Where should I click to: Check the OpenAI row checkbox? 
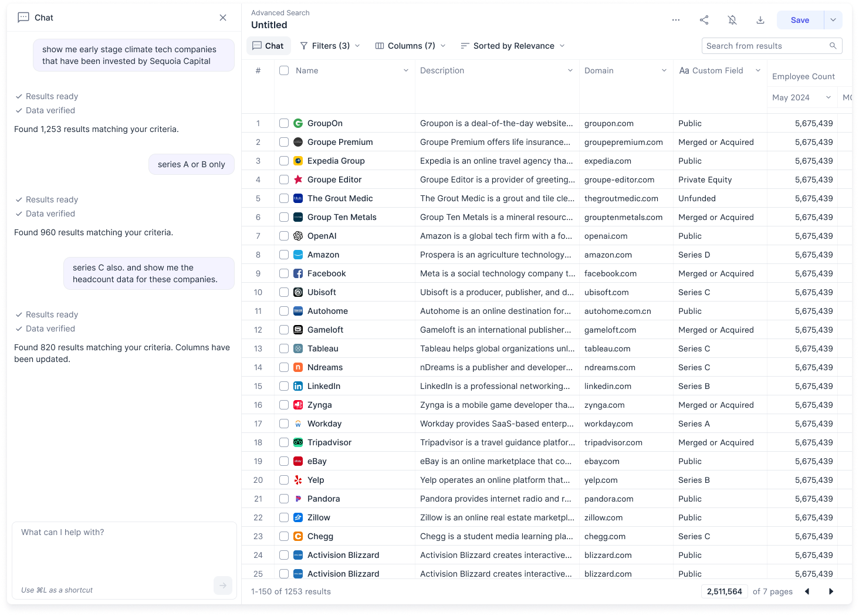[284, 236]
